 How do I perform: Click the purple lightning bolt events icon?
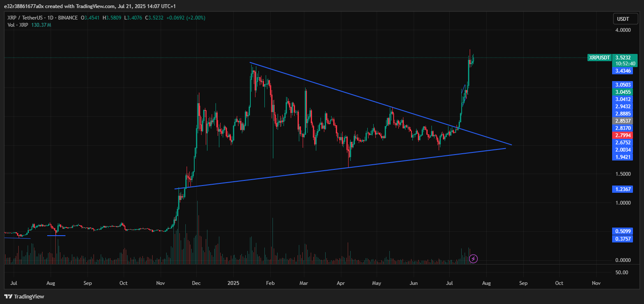[474, 259]
